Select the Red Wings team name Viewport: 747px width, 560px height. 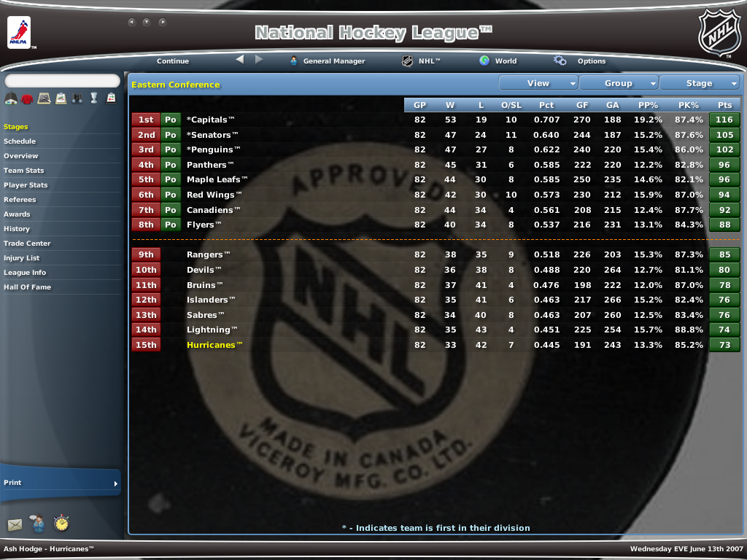214,195
